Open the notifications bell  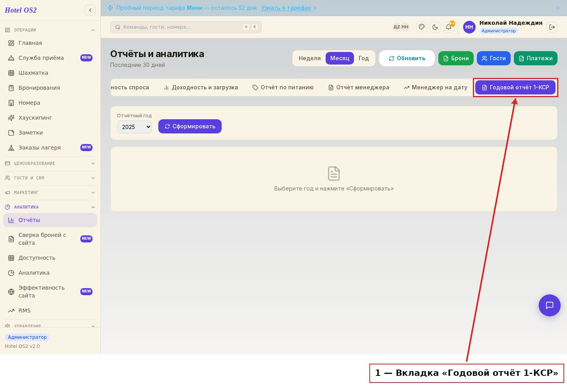tap(448, 27)
